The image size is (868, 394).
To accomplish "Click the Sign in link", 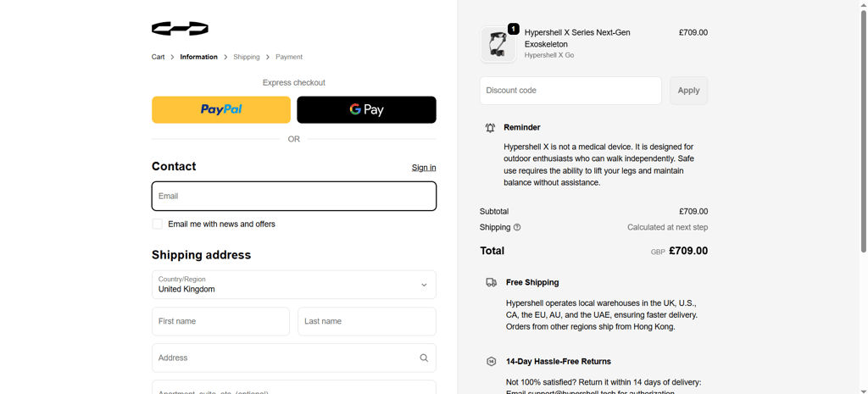I will 424,168.
